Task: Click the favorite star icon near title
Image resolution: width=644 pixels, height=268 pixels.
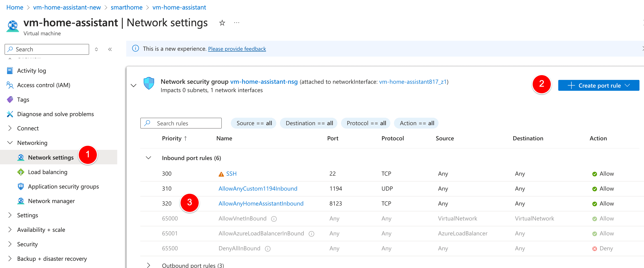Action: (x=222, y=23)
